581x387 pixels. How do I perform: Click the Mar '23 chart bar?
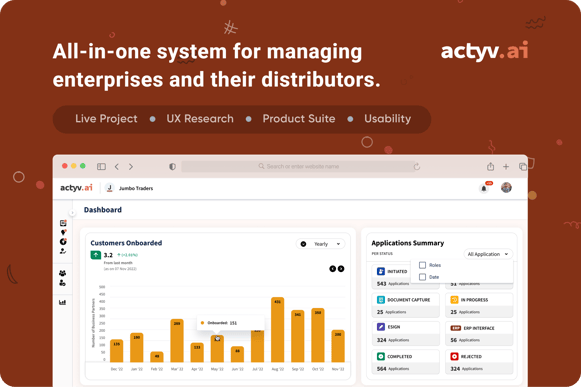pyautogui.click(x=177, y=340)
